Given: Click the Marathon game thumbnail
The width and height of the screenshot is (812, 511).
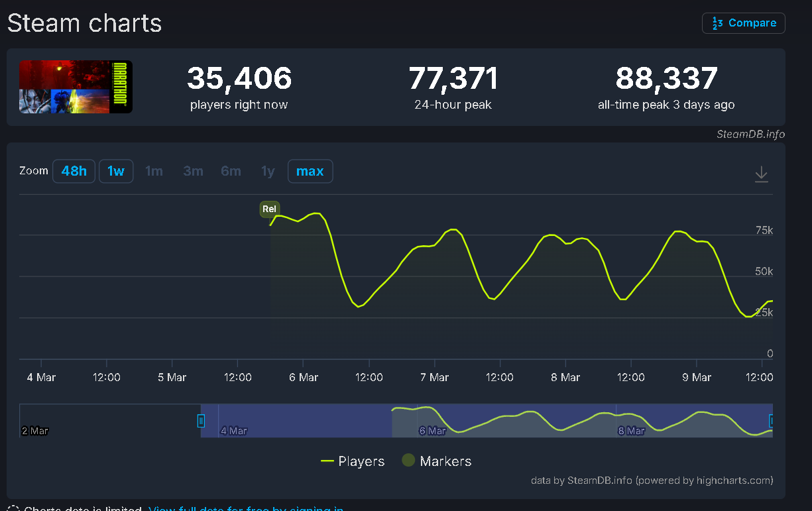Looking at the screenshot, I should (76, 87).
